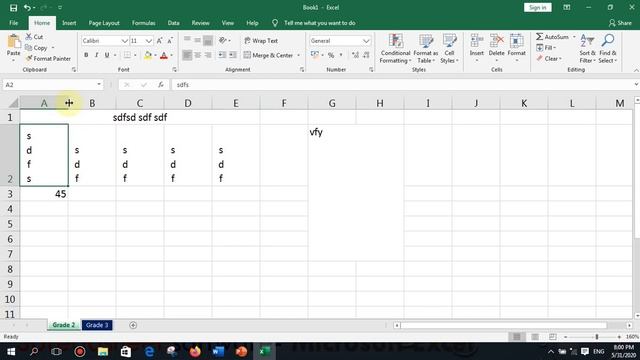Toggle Wrap Text
The height and width of the screenshot is (360, 640).
261,40
